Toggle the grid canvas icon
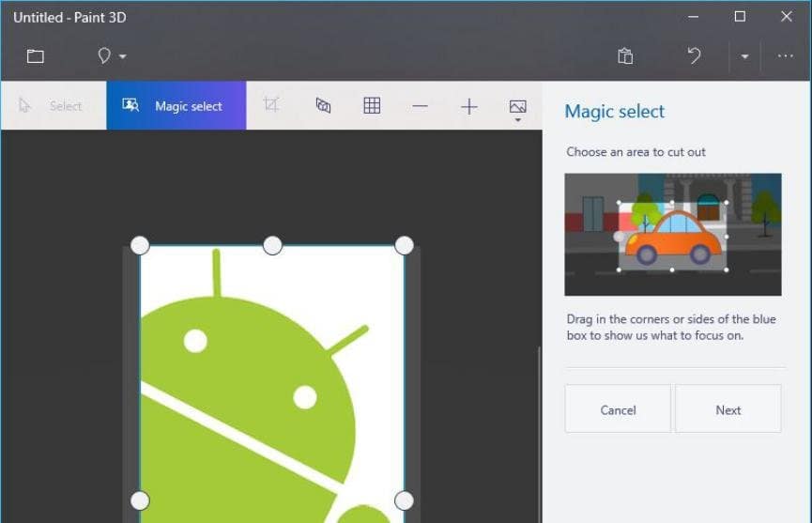The height and width of the screenshot is (523, 812). click(372, 106)
